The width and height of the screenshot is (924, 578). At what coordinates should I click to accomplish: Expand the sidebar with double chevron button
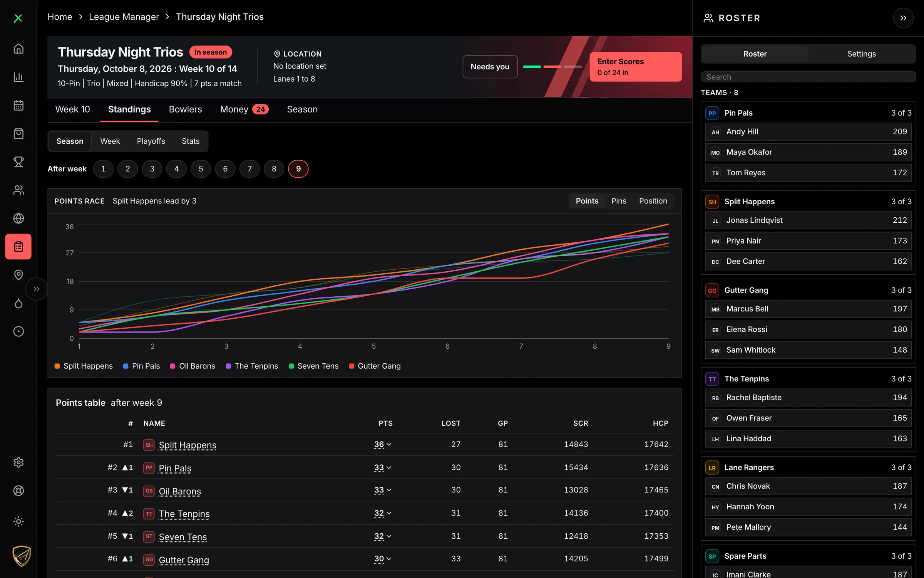[x=36, y=289]
